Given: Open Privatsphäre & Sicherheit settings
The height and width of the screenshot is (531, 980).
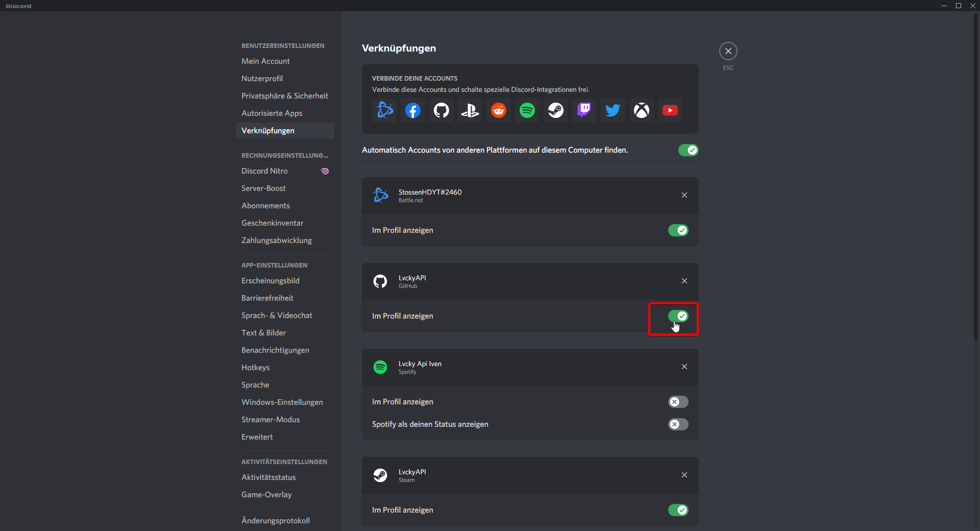Looking at the screenshot, I should (284, 96).
